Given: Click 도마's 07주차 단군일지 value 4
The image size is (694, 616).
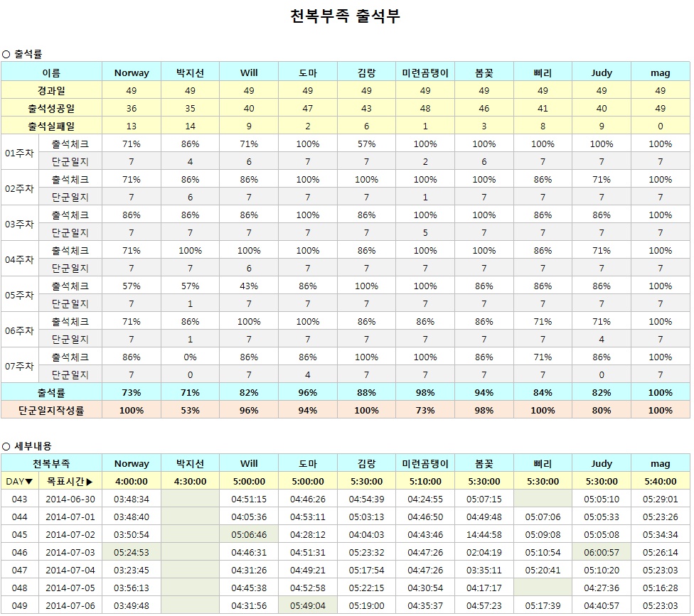Looking at the screenshot, I should click(x=308, y=374).
